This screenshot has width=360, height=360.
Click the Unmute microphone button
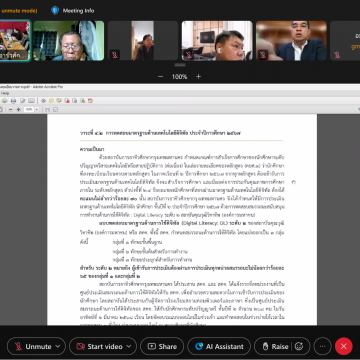click(x=33, y=346)
